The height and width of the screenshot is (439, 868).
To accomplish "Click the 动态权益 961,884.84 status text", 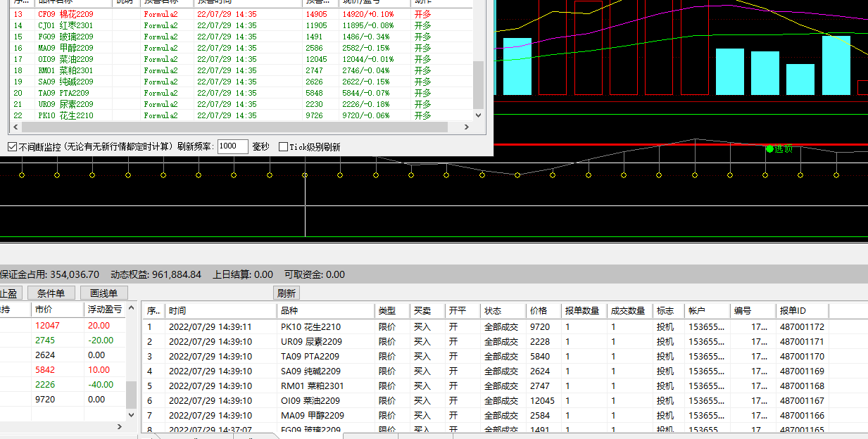I will [x=156, y=274].
